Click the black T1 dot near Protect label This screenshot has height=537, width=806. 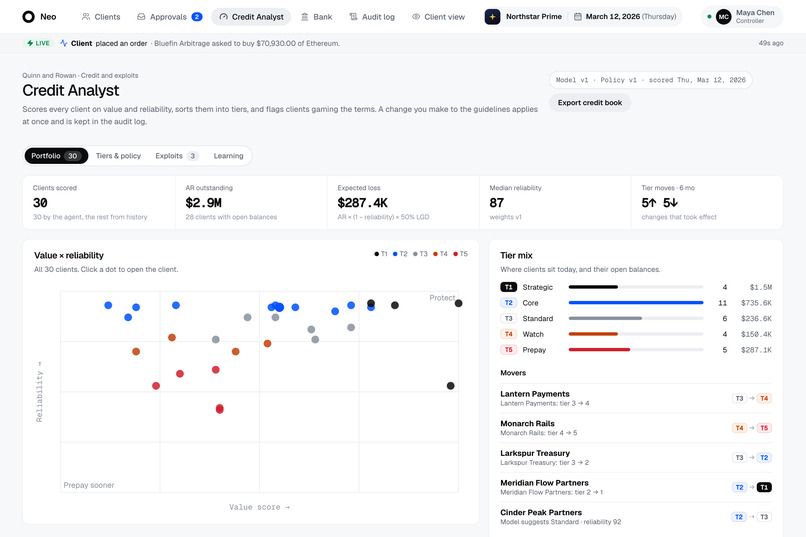pos(459,303)
